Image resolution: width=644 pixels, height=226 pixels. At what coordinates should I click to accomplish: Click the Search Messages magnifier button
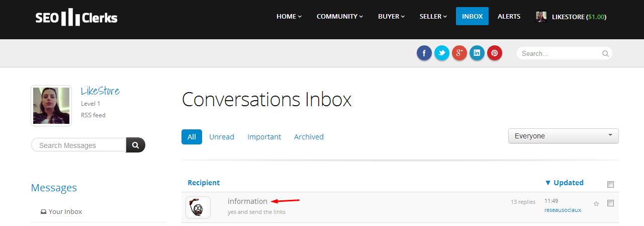tap(135, 145)
